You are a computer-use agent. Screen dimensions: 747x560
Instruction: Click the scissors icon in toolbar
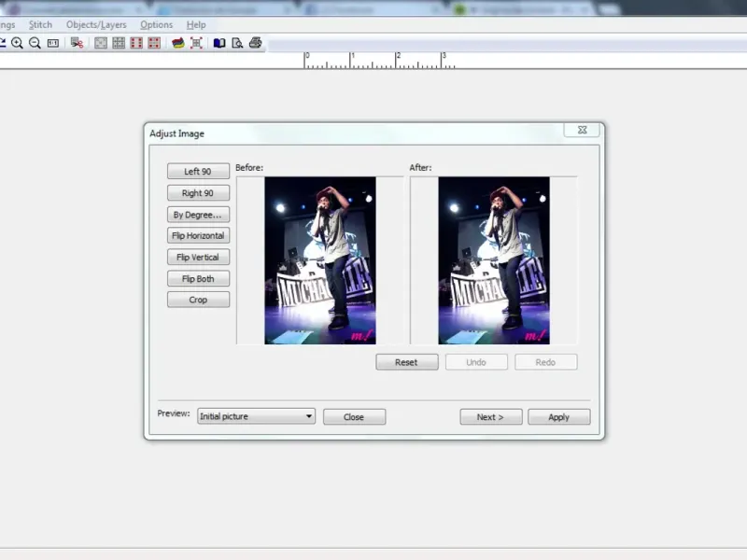coord(77,43)
